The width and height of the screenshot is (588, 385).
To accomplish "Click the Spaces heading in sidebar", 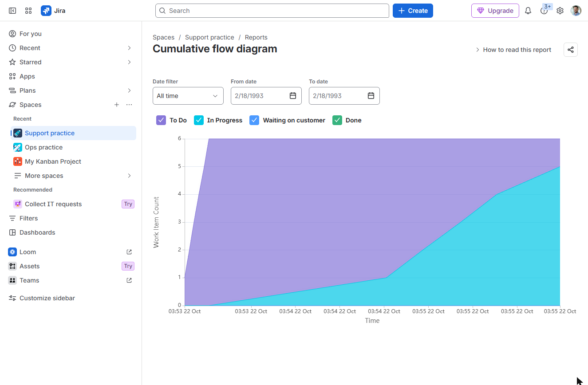I will point(31,105).
